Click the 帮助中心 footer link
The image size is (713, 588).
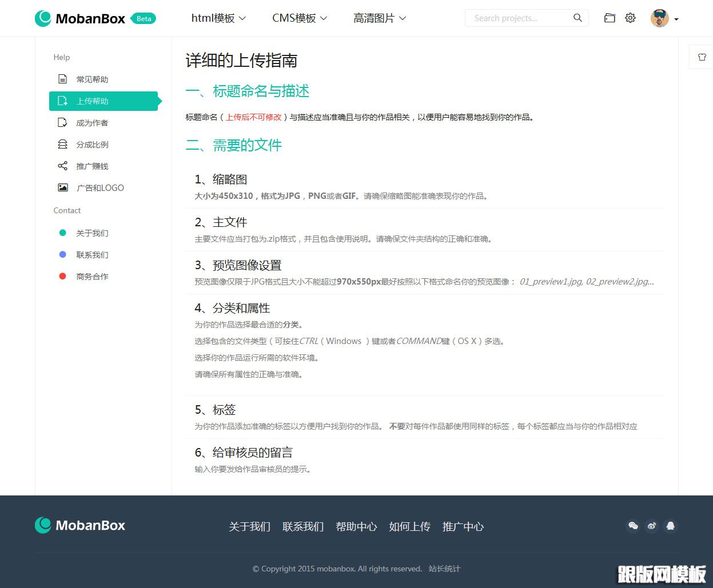click(356, 526)
